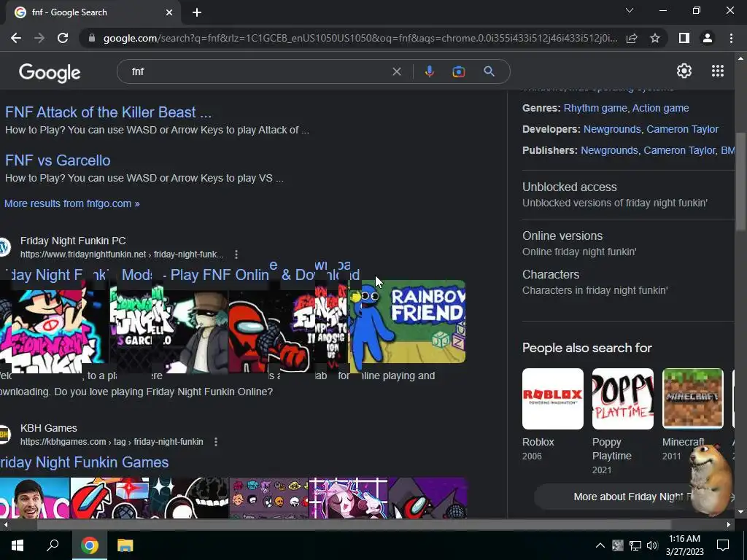Share this page from address bar
747x560 pixels.
coord(632,38)
